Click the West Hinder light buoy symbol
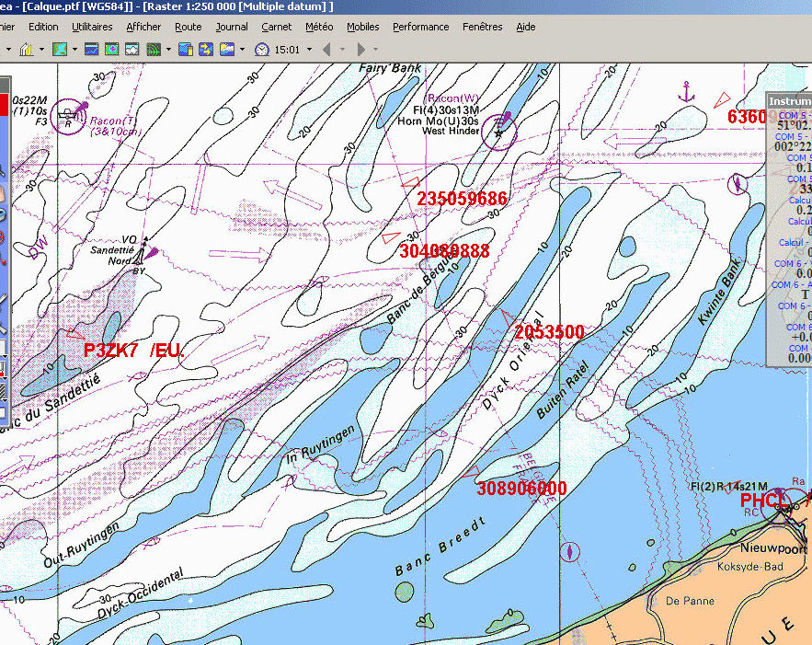Screen dimensions: 812x645 tap(499, 132)
